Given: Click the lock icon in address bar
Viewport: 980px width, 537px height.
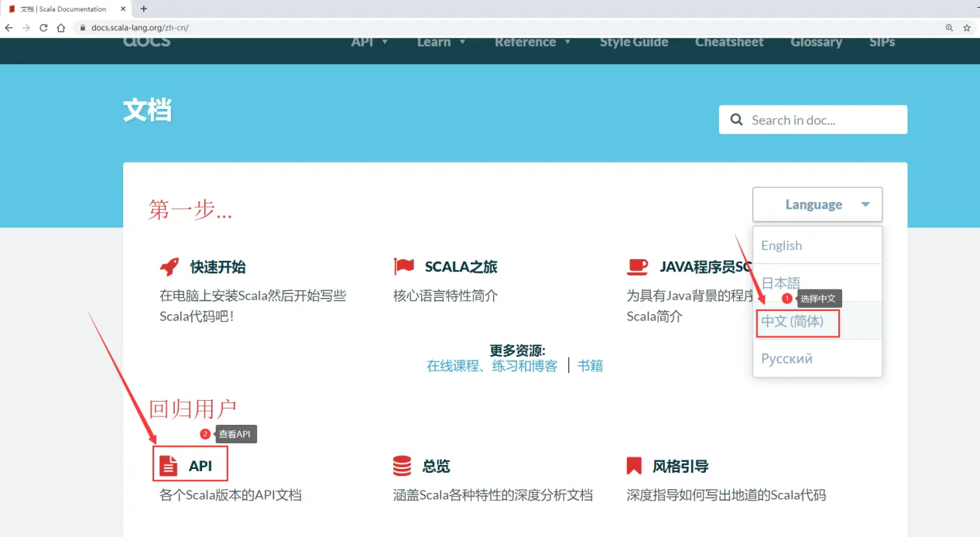Looking at the screenshot, I should 83,28.
